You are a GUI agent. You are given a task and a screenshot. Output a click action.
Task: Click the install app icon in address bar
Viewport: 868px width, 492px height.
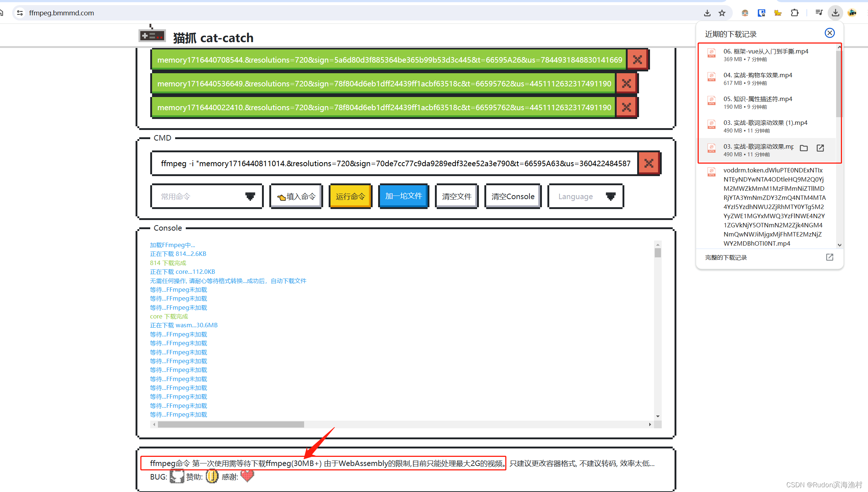point(707,13)
